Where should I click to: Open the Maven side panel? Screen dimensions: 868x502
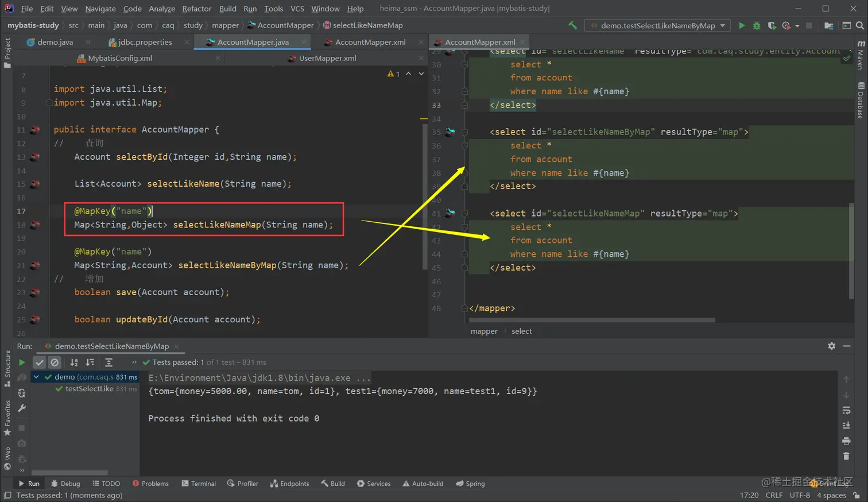pyautogui.click(x=861, y=56)
